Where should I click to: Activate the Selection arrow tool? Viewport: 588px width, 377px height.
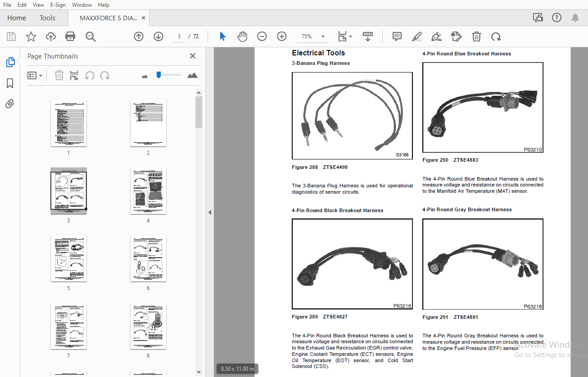(222, 36)
